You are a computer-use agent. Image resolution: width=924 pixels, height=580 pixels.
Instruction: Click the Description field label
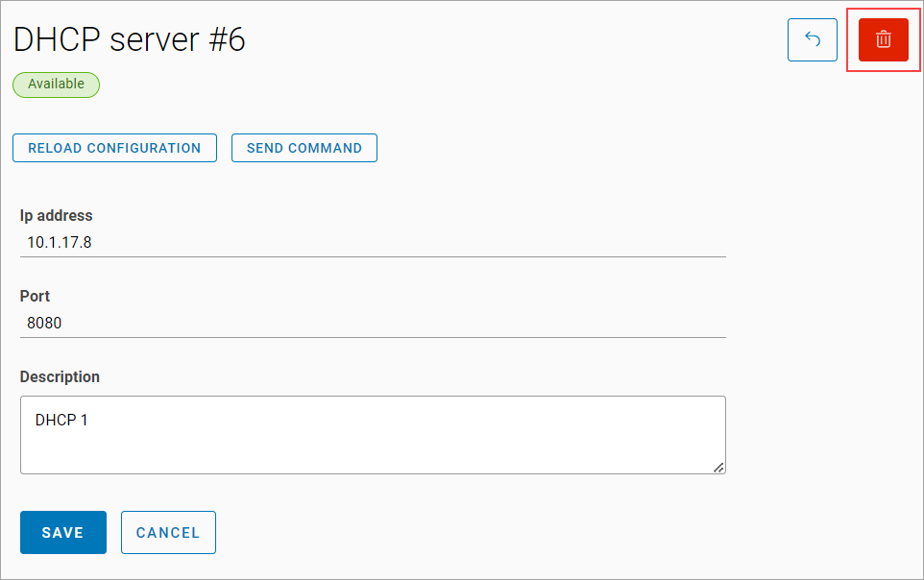[x=60, y=377]
